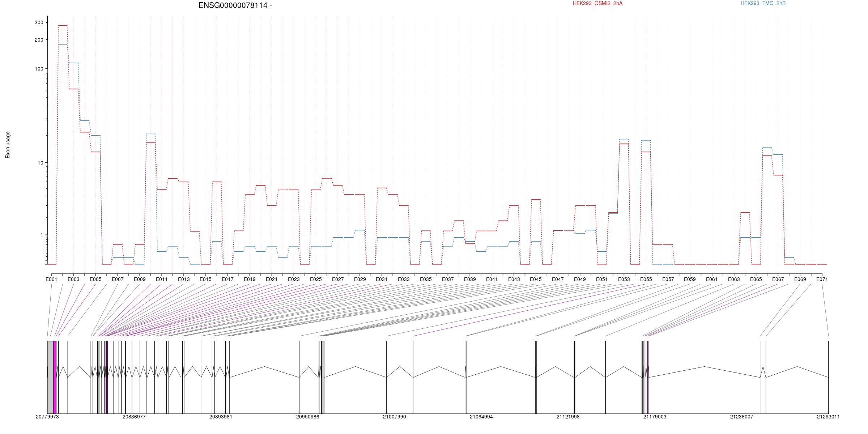Select exon label E029

pyautogui.click(x=360, y=279)
